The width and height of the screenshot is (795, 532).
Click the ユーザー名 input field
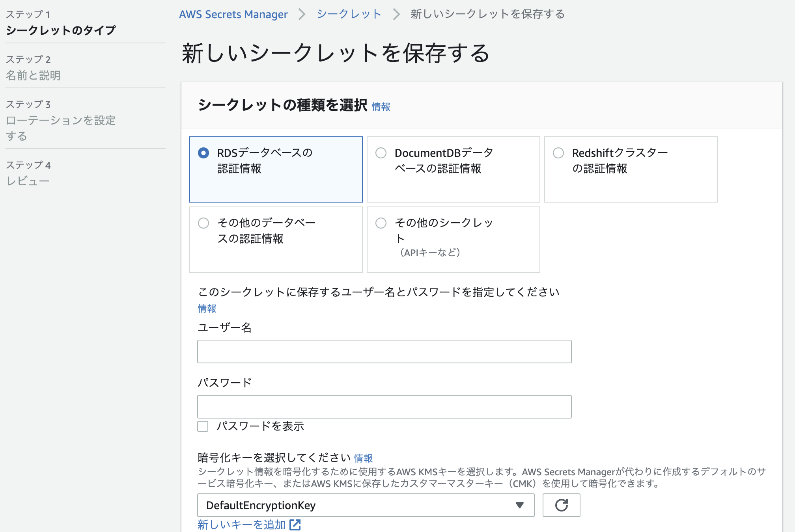coord(384,352)
